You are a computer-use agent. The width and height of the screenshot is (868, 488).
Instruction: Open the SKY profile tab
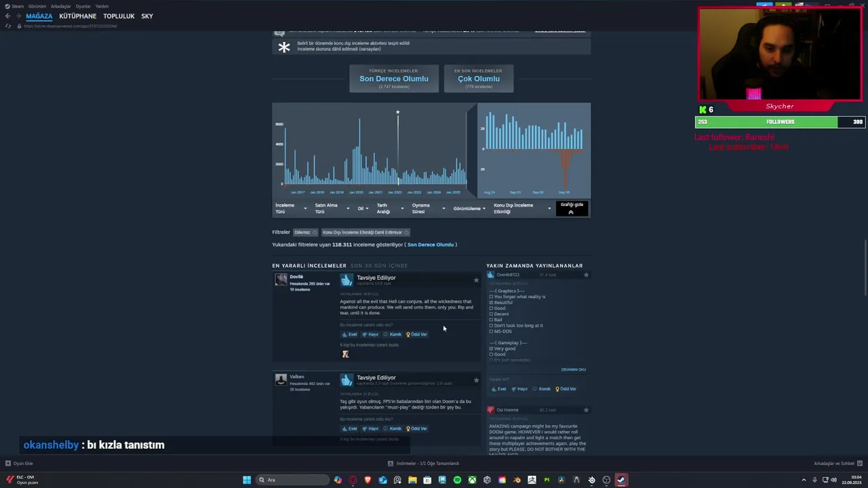147,16
